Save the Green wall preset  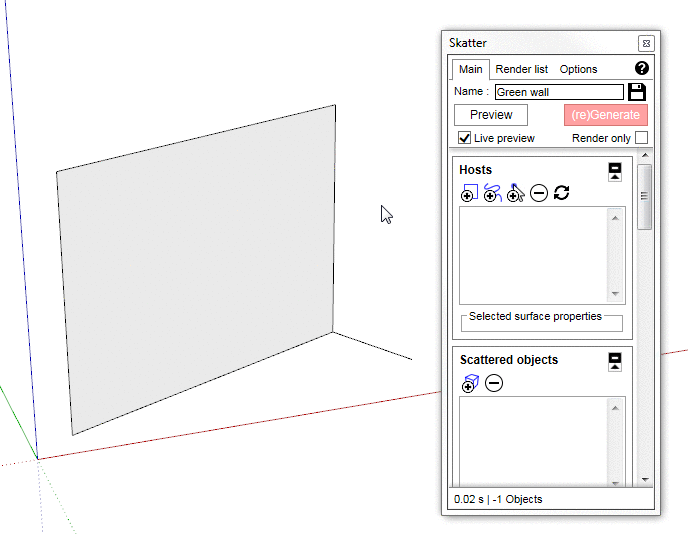click(637, 92)
